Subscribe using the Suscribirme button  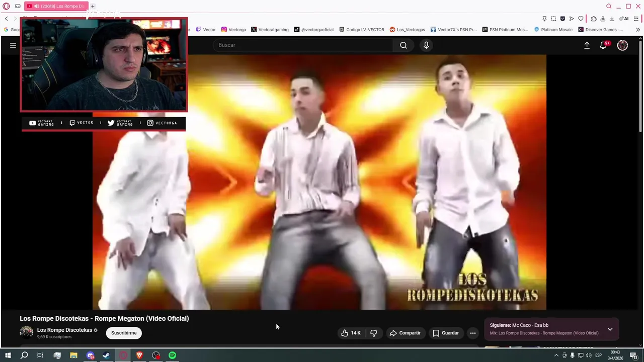[x=124, y=333]
